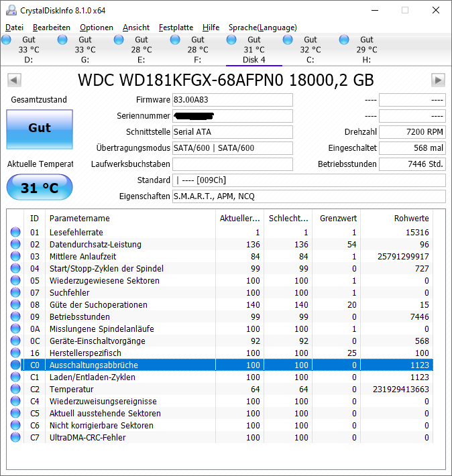Click status orb of Suchfehler row
This screenshot has height=476, width=452.
[15, 292]
